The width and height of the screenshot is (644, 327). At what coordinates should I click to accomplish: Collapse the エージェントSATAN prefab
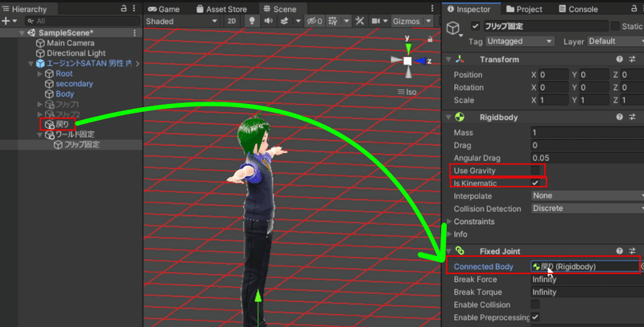31,64
